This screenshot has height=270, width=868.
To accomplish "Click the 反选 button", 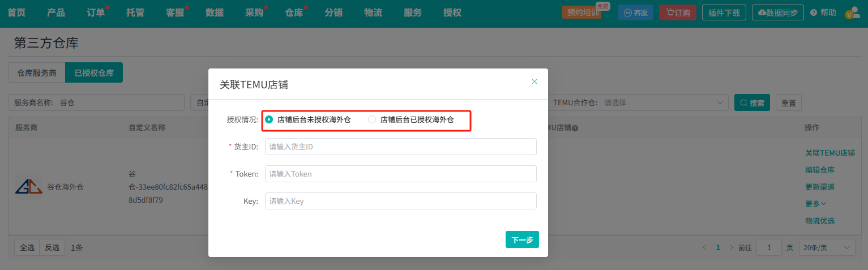I will point(52,247).
